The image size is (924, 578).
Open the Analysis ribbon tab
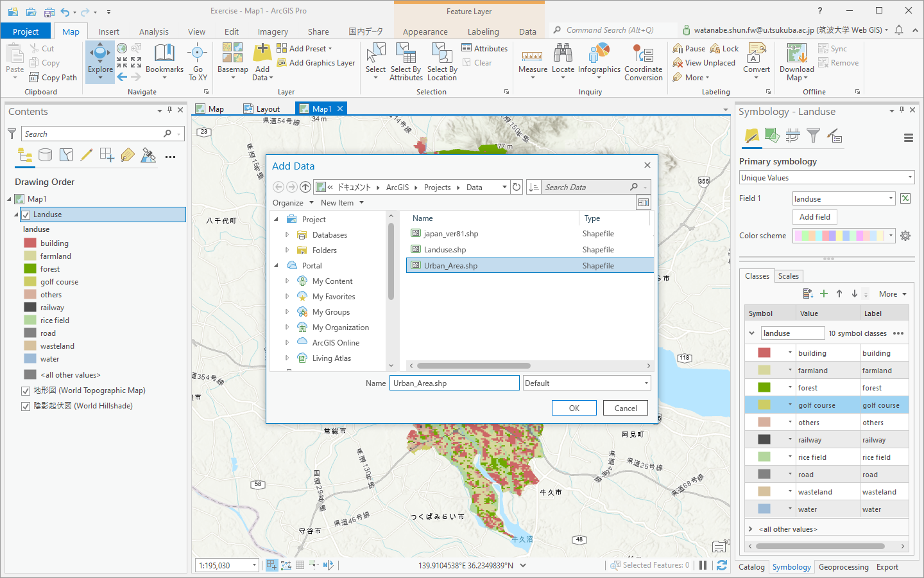point(154,31)
